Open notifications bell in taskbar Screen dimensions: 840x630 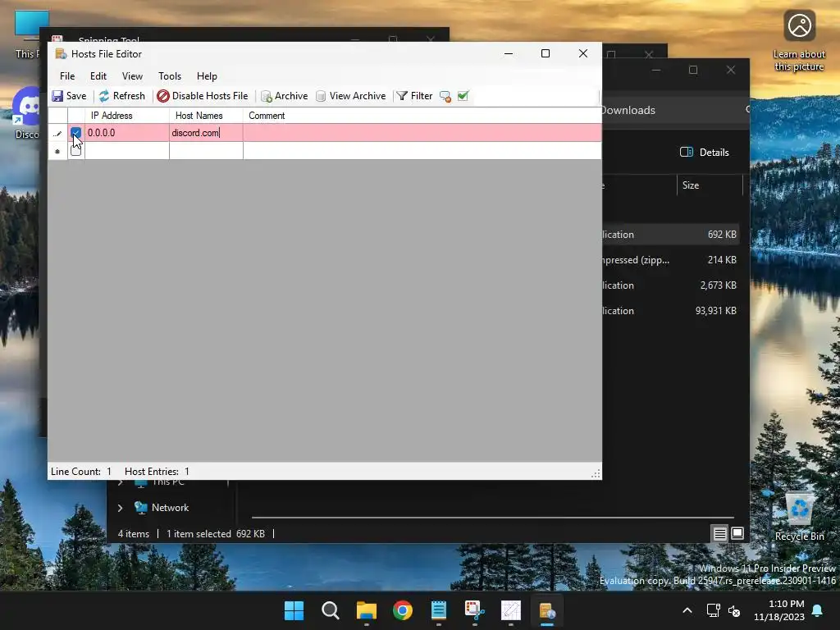coord(818,610)
